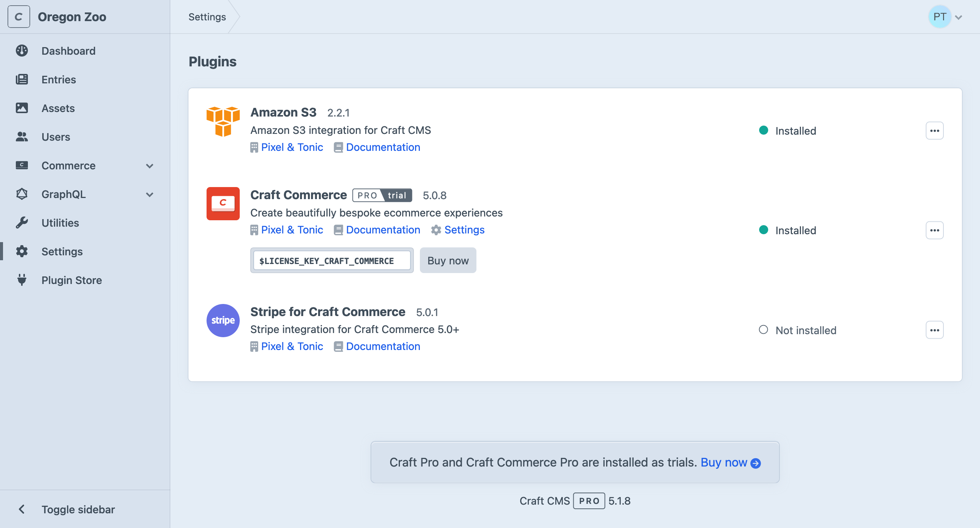The width and height of the screenshot is (980, 528).
Task: Click the Stripe plugin logo
Action: coord(223,321)
